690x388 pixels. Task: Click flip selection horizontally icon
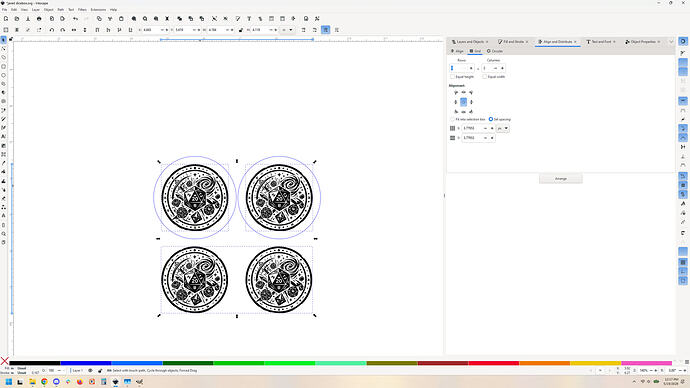pyautogui.click(x=74, y=30)
